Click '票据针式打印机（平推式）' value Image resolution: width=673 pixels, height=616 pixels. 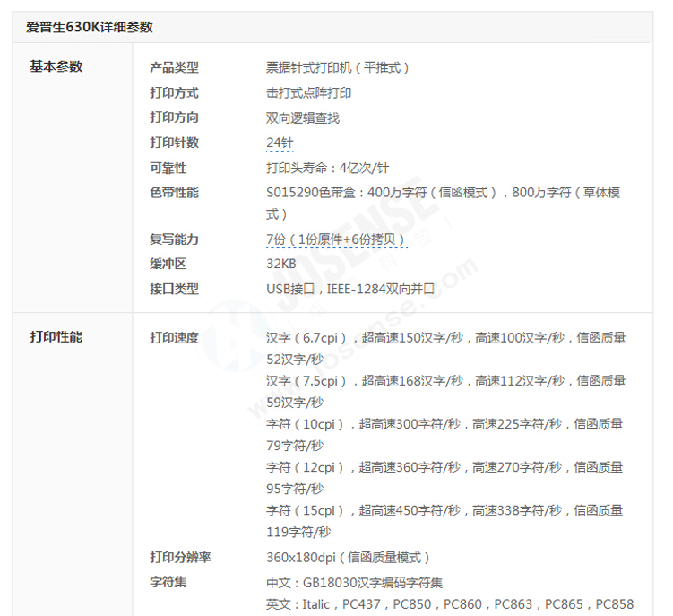(337, 67)
